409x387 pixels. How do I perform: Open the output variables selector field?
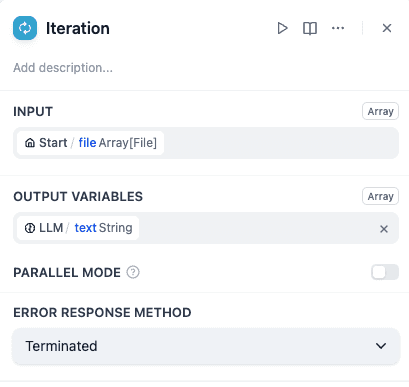pyautogui.click(x=206, y=228)
